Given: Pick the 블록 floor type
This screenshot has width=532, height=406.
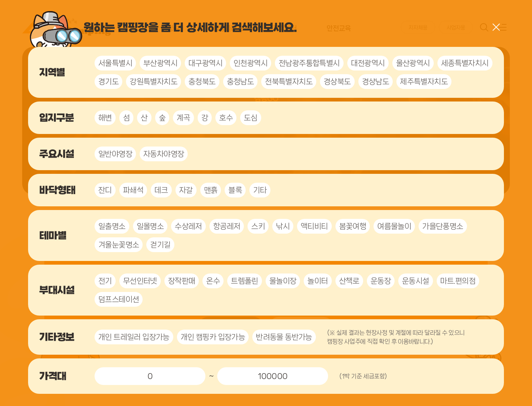Looking at the screenshot, I should click(x=235, y=190).
